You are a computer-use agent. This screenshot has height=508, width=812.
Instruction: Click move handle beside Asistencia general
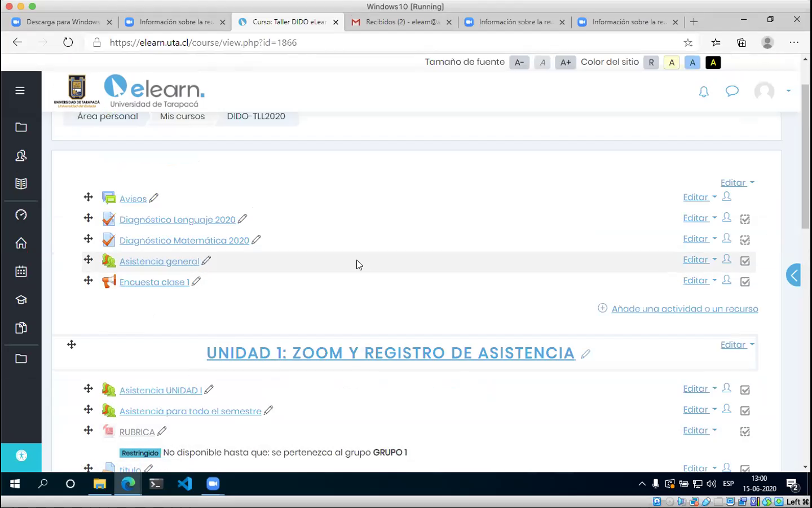click(x=89, y=260)
